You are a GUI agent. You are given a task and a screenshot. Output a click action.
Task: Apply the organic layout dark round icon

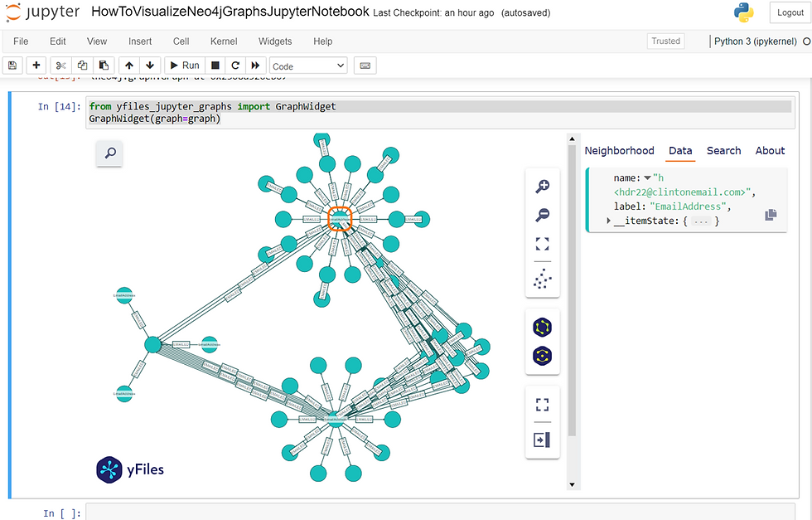[542, 356]
